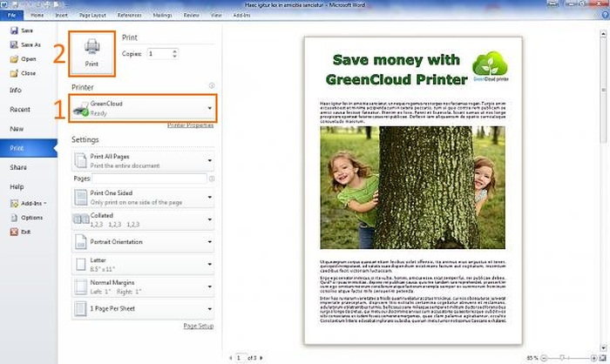Image resolution: width=610 pixels, height=364 pixels.
Task: Go to the previous page arrow
Action: point(231,357)
